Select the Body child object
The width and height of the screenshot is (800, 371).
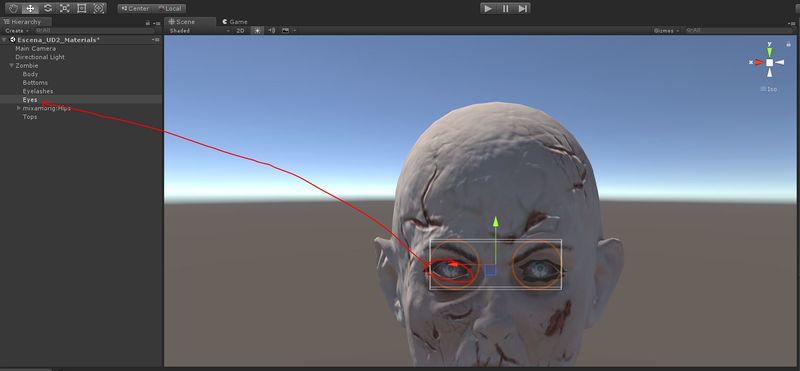(31, 74)
